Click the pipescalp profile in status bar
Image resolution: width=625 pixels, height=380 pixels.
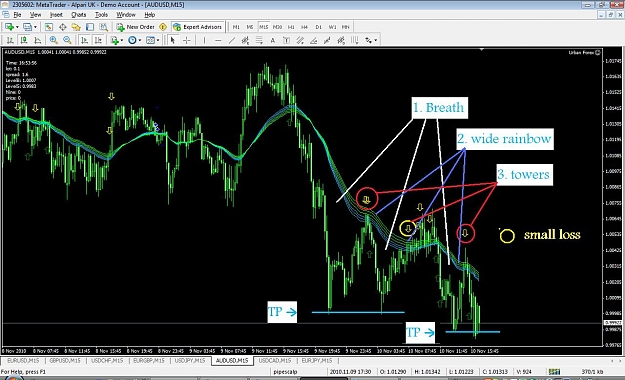tap(285, 372)
